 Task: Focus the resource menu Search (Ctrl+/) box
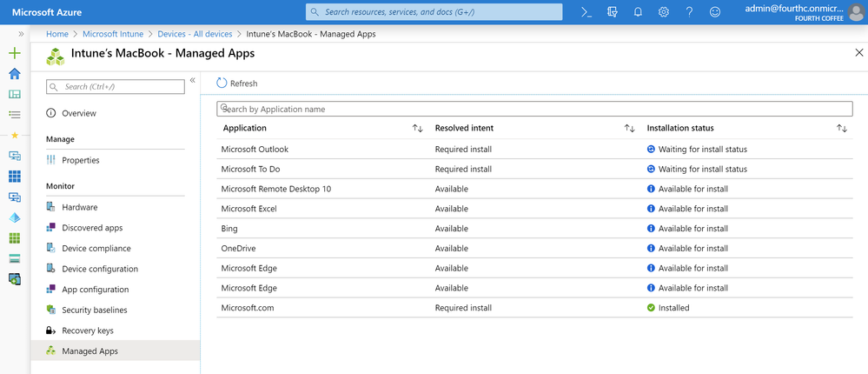coord(116,86)
